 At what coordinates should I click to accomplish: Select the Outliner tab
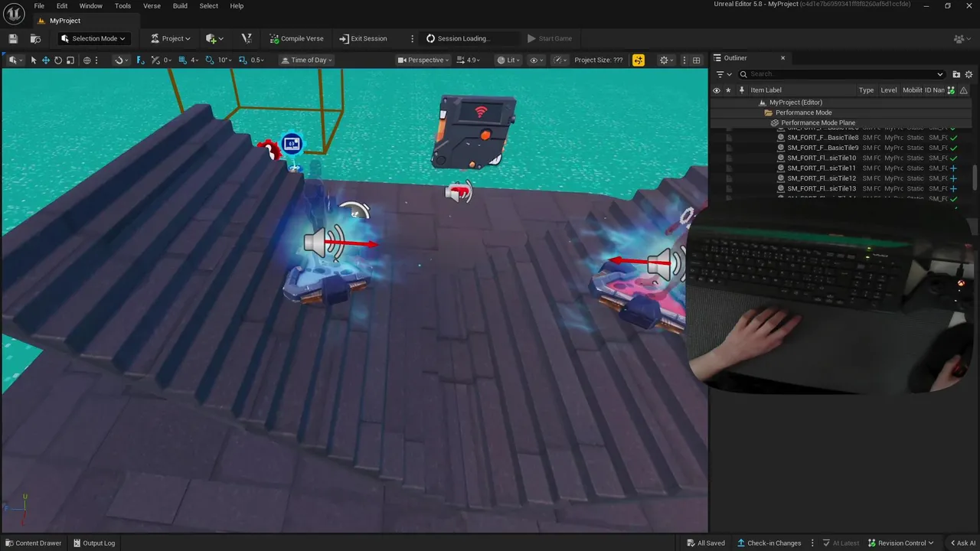pyautogui.click(x=735, y=58)
